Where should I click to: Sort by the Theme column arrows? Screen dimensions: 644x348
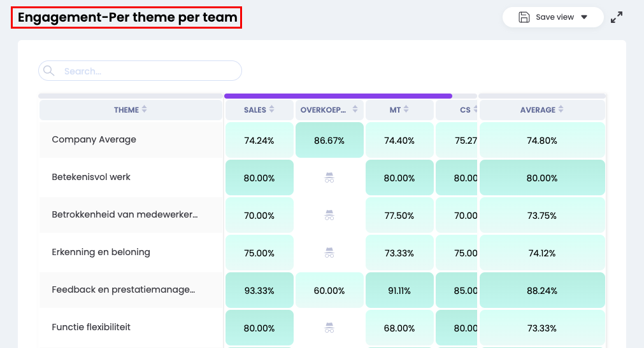(145, 110)
